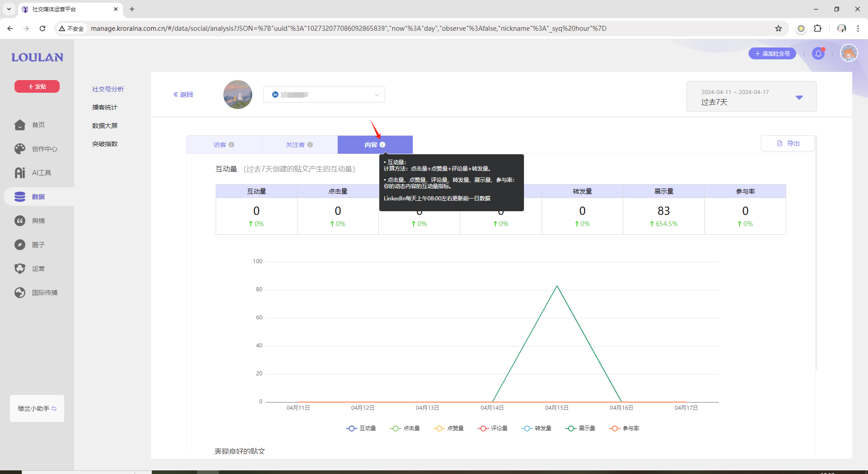The height and width of the screenshot is (474, 868).
Task: Toggle 评论量 series in chart legend
Action: coord(492,428)
